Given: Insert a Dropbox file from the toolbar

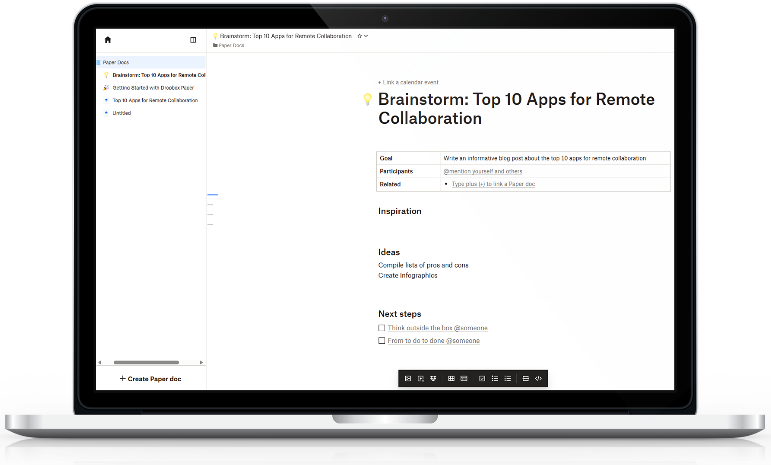Looking at the screenshot, I should coord(434,379).
